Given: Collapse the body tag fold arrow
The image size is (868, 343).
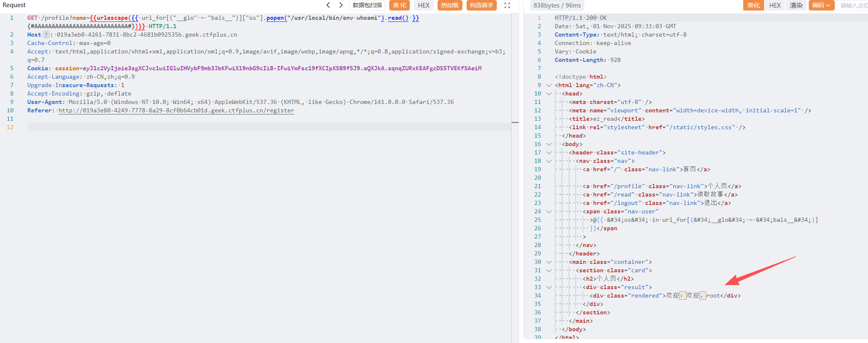Looking at the screenshot, I should 549,144.
